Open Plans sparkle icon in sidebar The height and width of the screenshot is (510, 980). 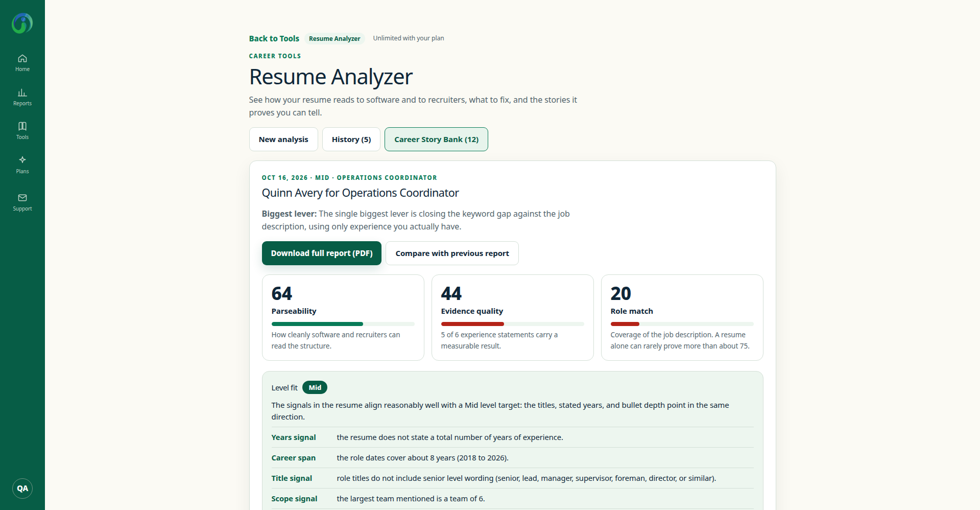22,159
